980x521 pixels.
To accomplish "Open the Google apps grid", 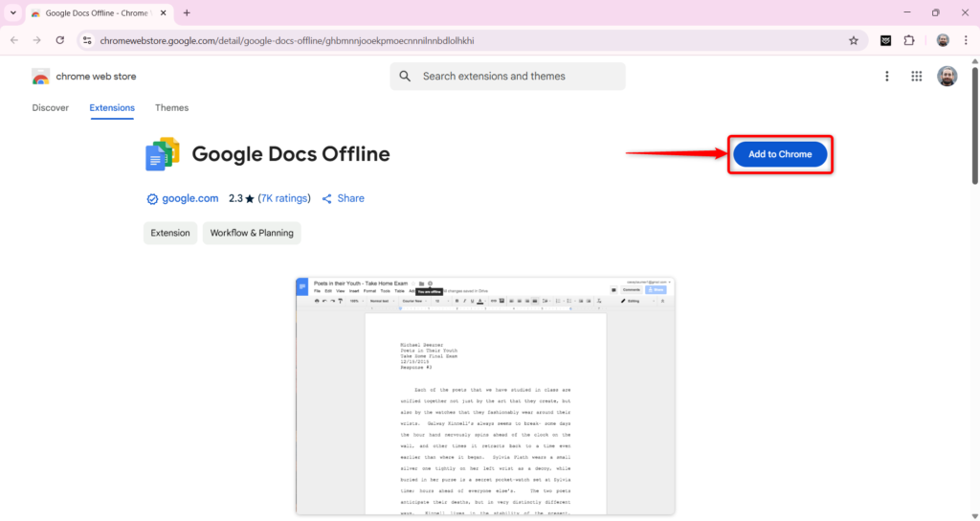I will [x=916, y=77].
